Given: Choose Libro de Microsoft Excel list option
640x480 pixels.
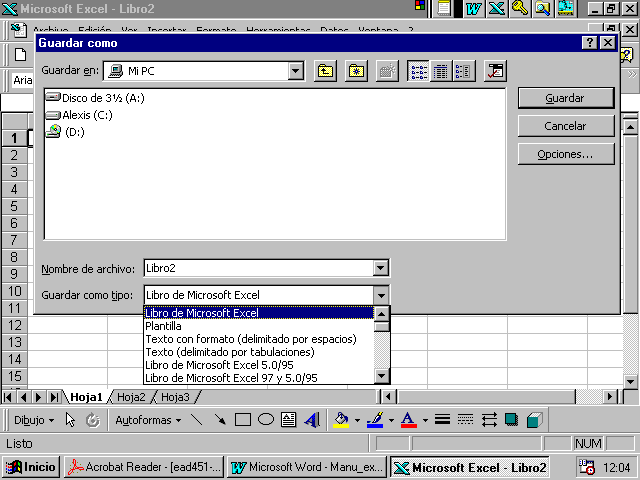Looking at the screenshot, I should [259, 313].
